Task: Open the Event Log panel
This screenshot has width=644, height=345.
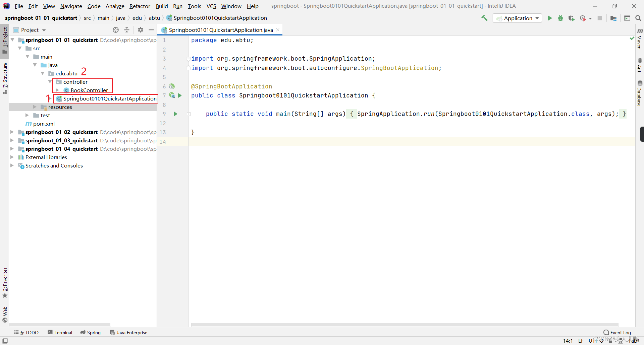Action: point(617,332)
